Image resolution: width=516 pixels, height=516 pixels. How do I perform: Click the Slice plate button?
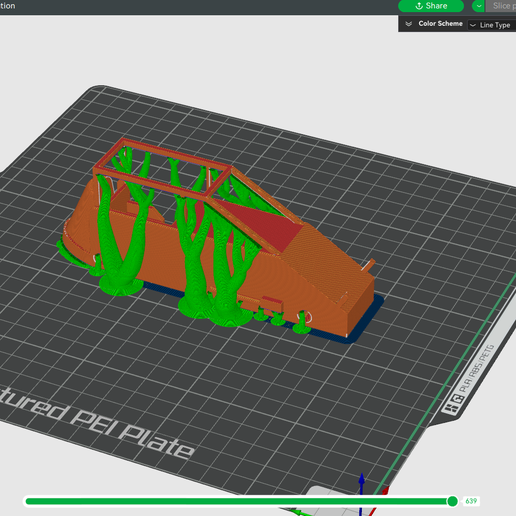coord(501,6)
